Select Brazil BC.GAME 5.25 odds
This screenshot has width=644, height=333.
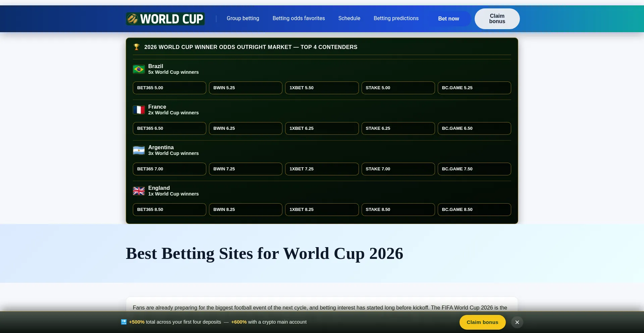[x=474, y=88]
